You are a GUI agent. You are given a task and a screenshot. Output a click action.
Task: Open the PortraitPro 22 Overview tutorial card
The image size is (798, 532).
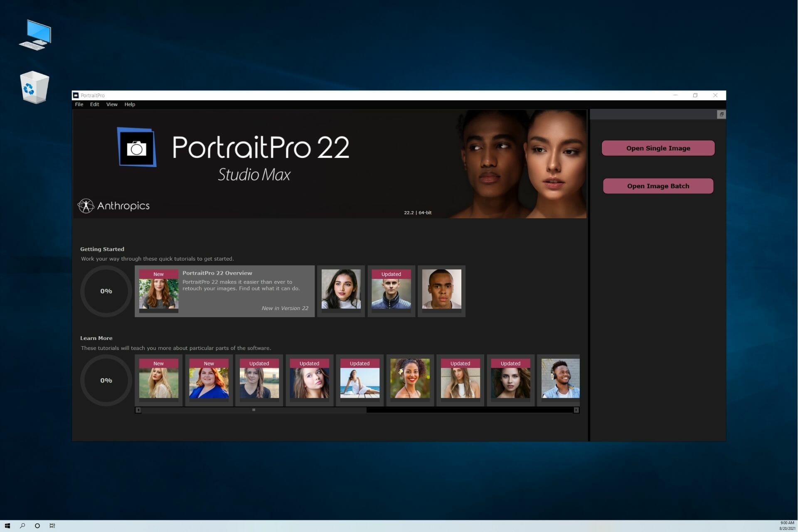tap(224, 291)
